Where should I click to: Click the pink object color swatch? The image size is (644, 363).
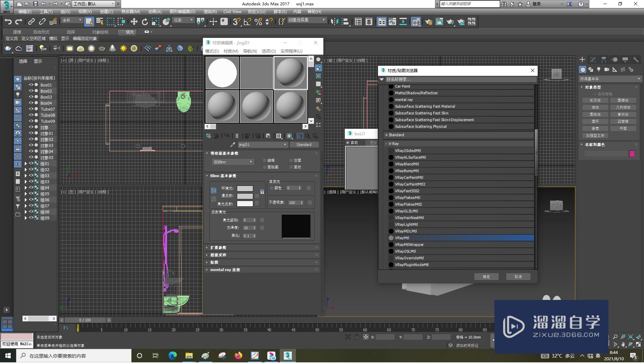(x=632, y=154)
